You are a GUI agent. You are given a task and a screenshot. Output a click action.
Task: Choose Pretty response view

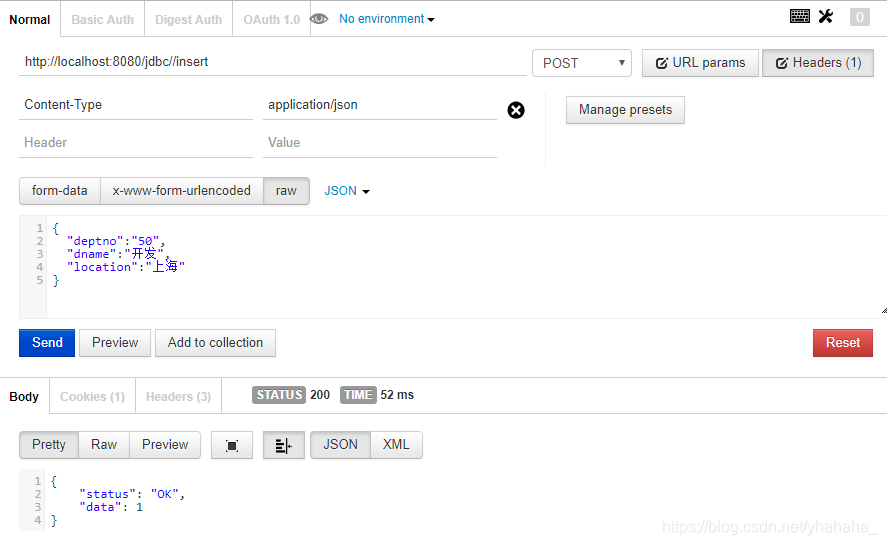point(49,445)
